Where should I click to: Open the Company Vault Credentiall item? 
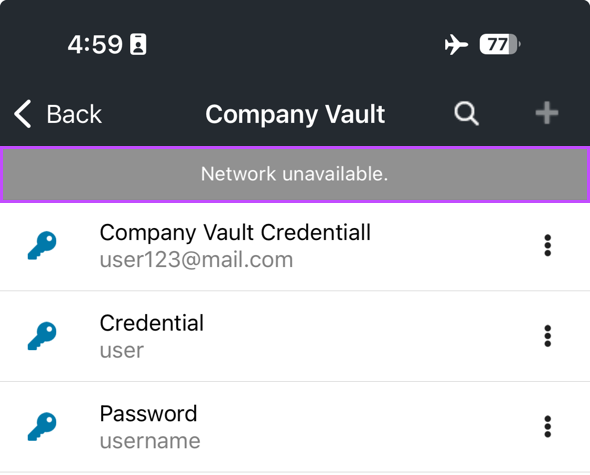pos(295,246)
